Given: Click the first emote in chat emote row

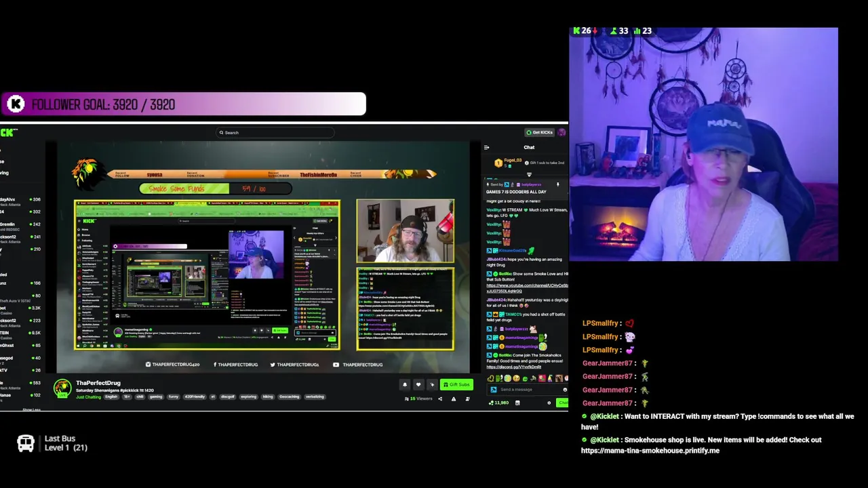Looking at the screenshot, I should (x=490, y=378).
